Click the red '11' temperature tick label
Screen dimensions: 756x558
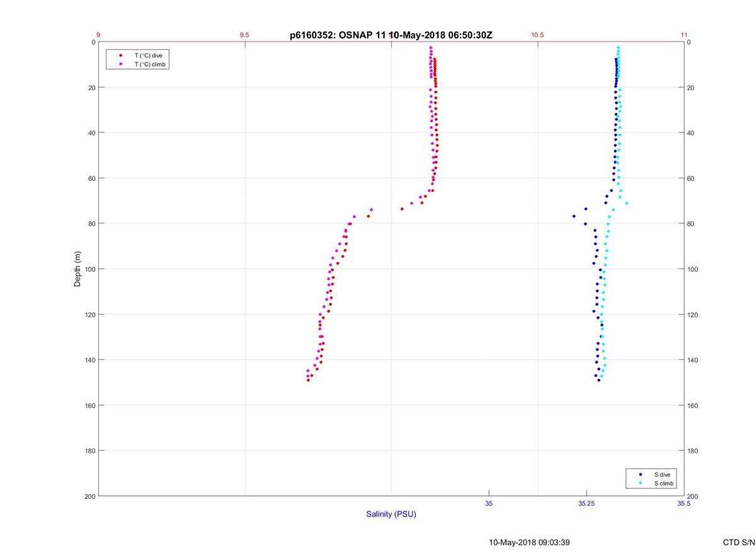tap(684, 35)
